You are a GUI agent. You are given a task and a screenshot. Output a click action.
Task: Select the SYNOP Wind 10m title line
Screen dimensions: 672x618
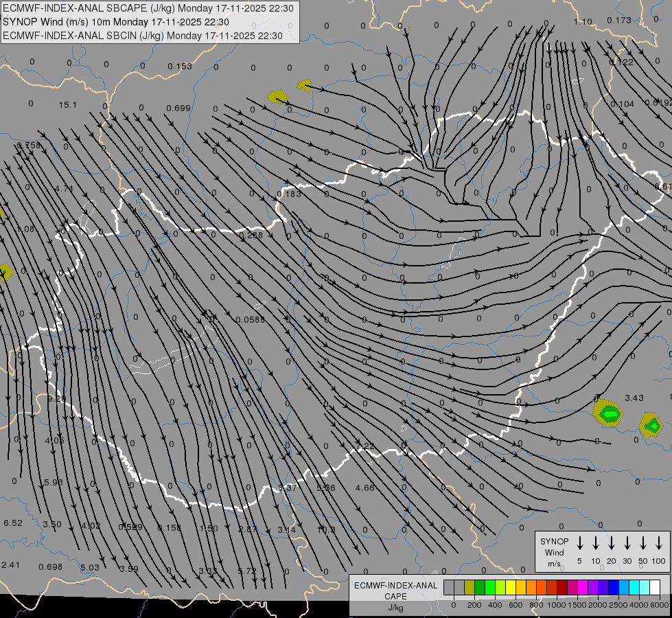point(115,22)
